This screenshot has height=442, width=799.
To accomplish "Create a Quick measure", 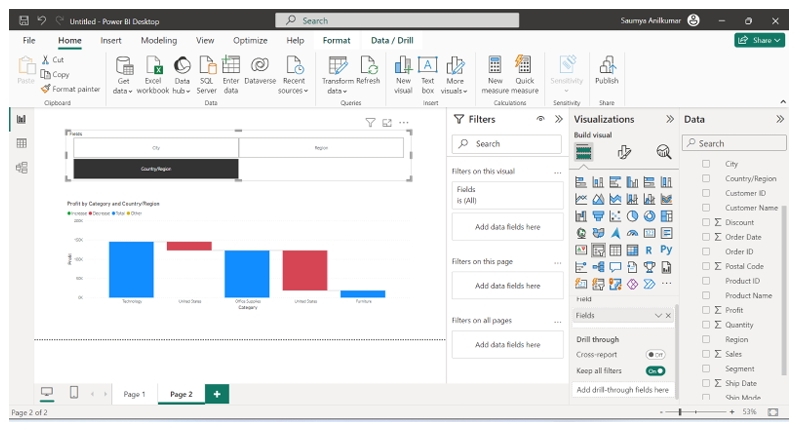I will click(524, 75).
